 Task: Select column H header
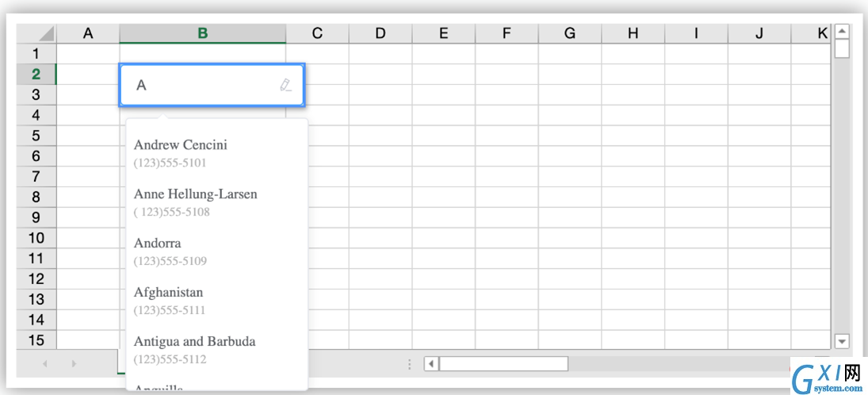coord(633,33)
